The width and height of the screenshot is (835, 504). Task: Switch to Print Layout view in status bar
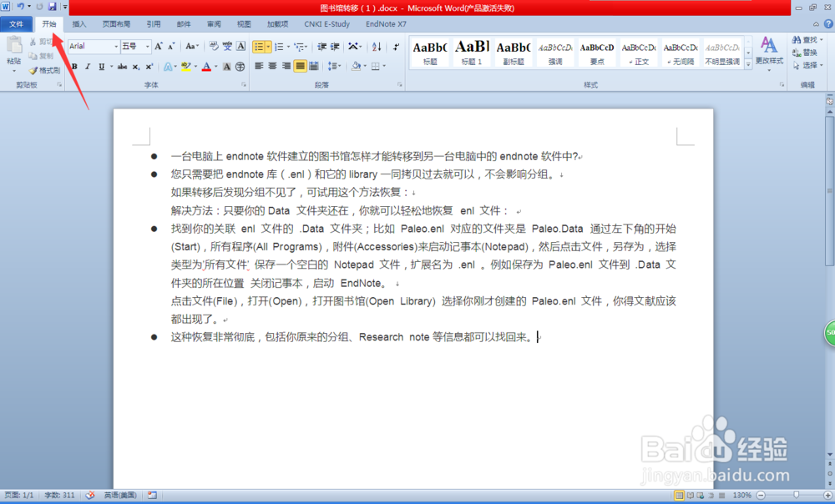(x=679, y=496)
